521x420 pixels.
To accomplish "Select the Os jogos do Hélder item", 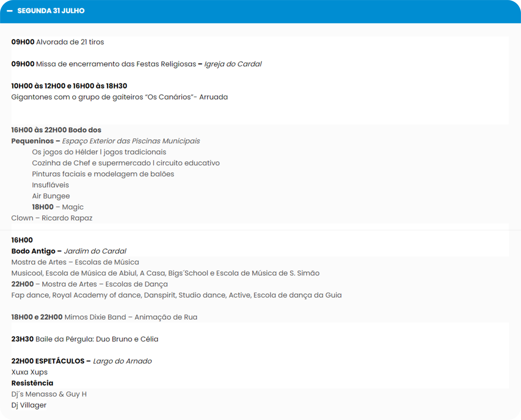I will tap(99, 152).
